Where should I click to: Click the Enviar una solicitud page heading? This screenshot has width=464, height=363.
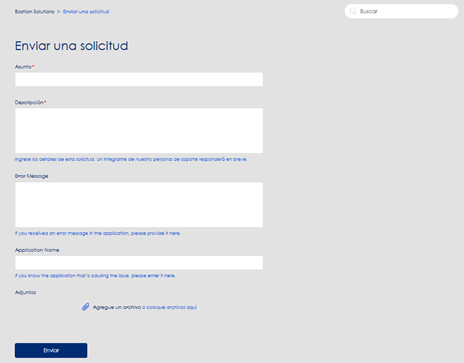point(71,46)
